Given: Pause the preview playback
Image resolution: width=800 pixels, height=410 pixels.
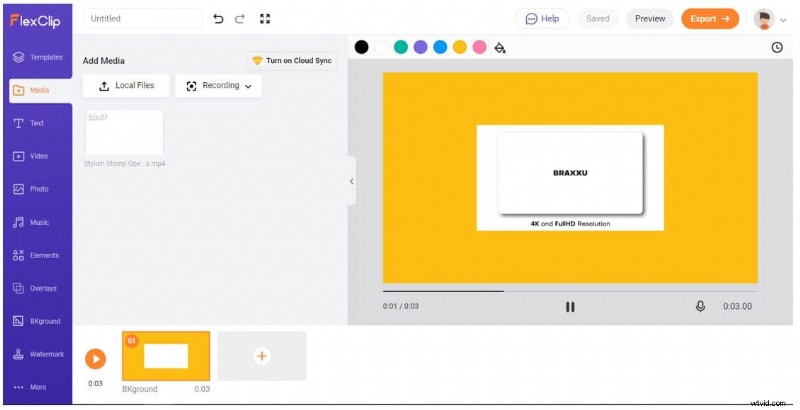Looking at the screenshot, I should tap(570, 306).
